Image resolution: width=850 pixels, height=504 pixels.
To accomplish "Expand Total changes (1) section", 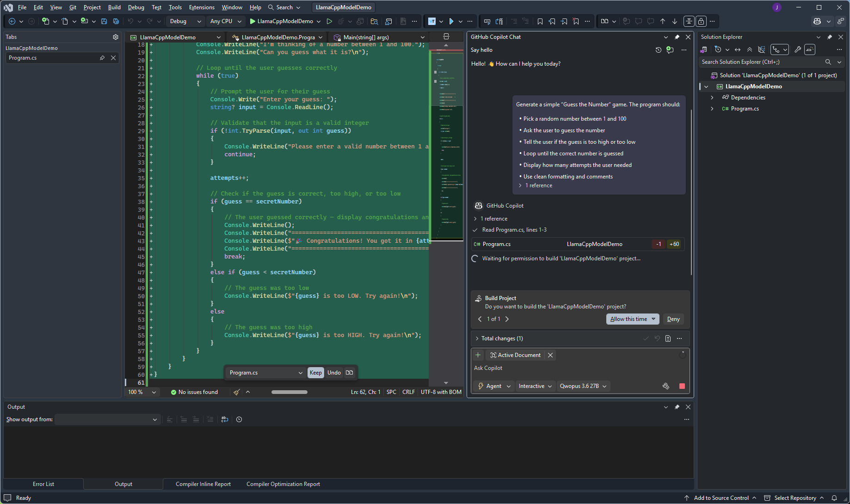I will point(477,338).
